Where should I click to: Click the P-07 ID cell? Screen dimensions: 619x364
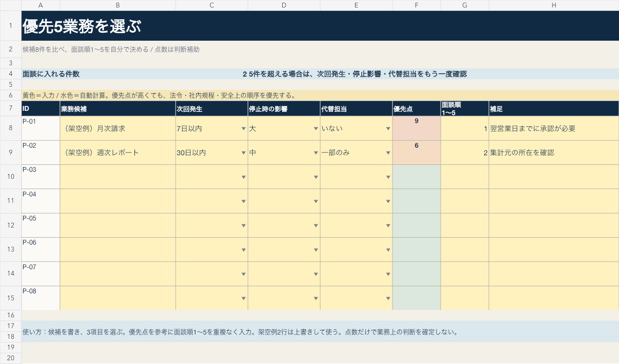point(41,274)
